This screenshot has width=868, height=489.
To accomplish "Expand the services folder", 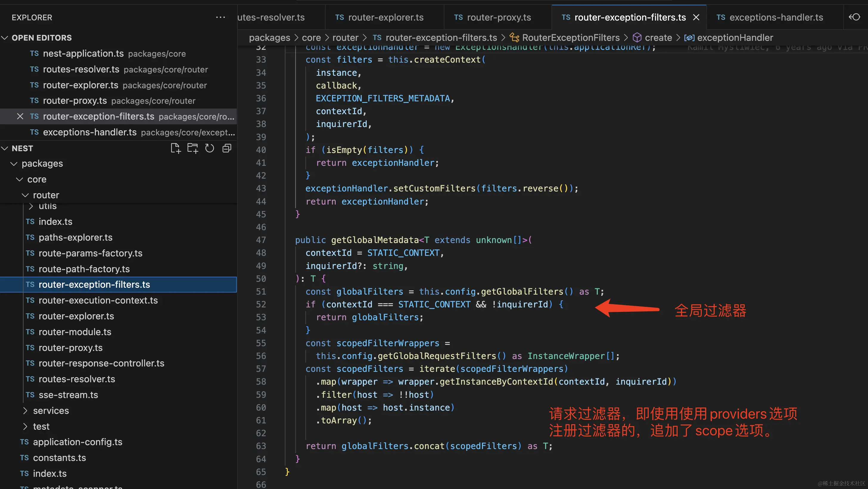I will tap(25, 410).
